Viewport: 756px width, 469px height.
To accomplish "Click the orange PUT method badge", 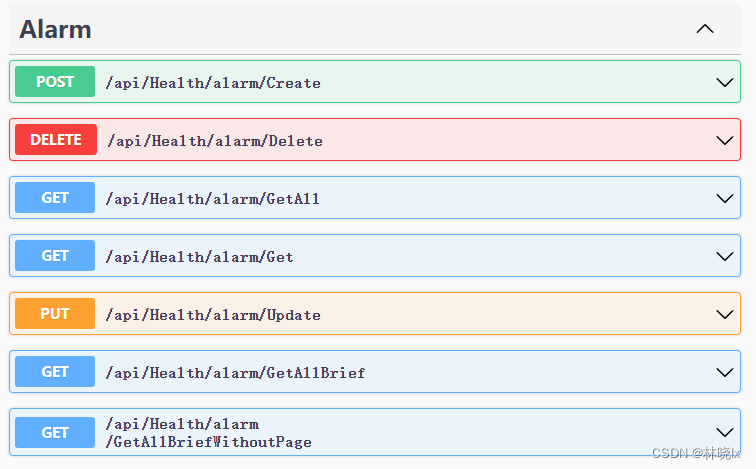I will (55, 314).
